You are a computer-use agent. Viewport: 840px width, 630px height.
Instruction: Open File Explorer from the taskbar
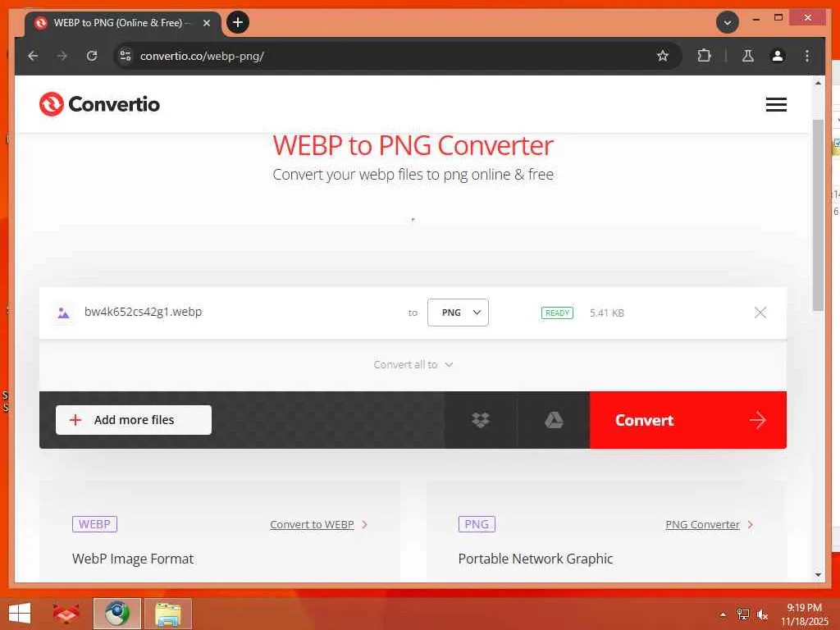click(167, 614)
